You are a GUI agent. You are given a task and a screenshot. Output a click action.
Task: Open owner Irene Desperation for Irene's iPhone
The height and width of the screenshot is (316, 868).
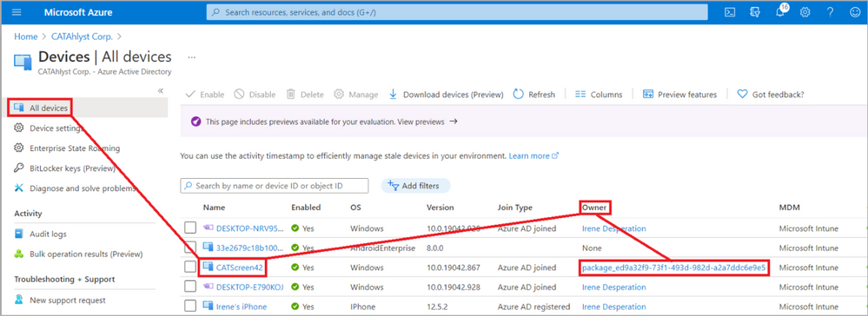(x=614, y=306)
